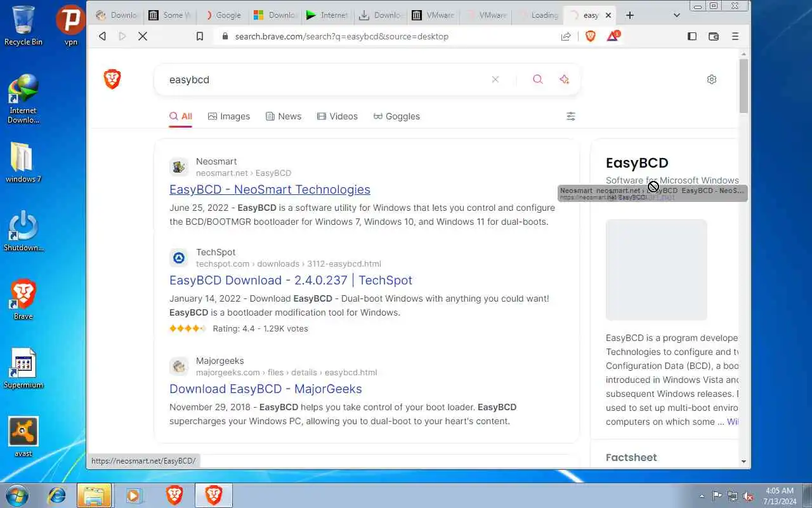The height and width of the screenshot is (508, 812).
Task: Open the Recycle Bin desktop icon
Action: tap(23, 25)
